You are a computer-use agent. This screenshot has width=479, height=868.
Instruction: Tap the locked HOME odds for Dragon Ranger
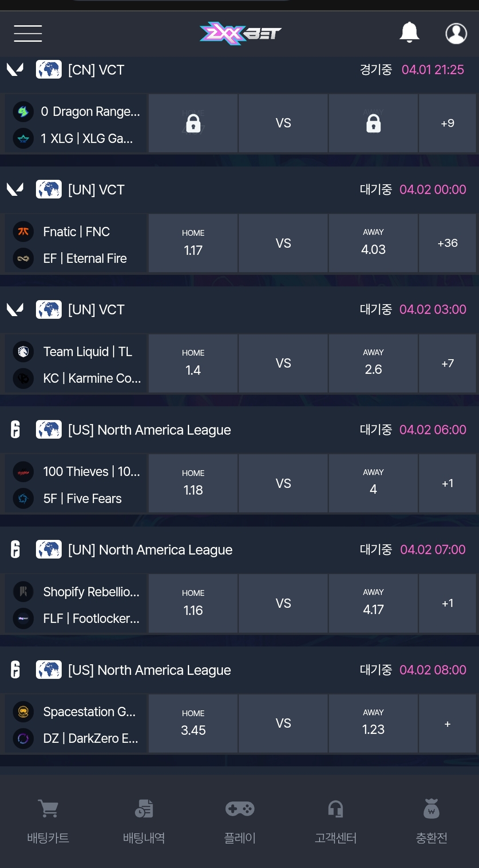193,123
